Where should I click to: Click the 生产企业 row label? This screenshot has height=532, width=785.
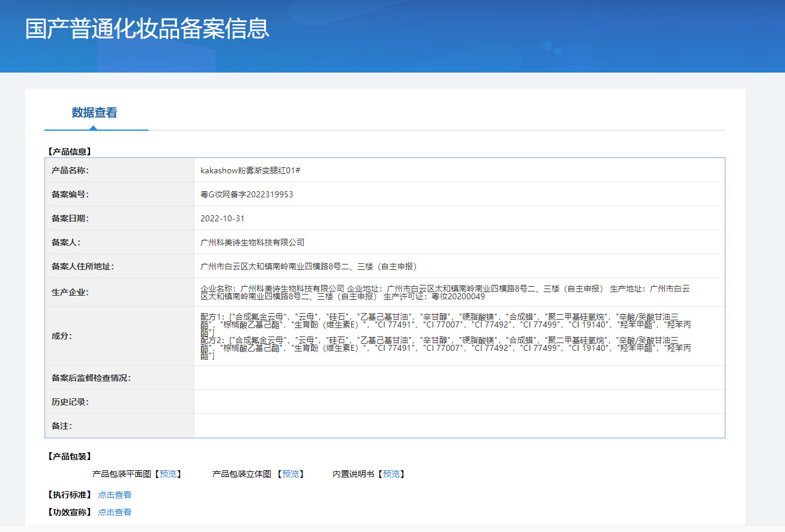[x=70, y=293]
